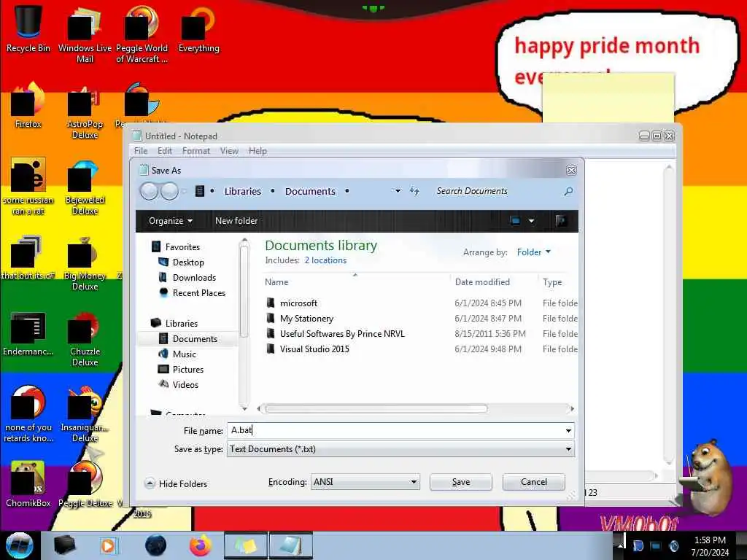747x560 pixels.
Task: Click New folder in toolbar
Action: 236,221
